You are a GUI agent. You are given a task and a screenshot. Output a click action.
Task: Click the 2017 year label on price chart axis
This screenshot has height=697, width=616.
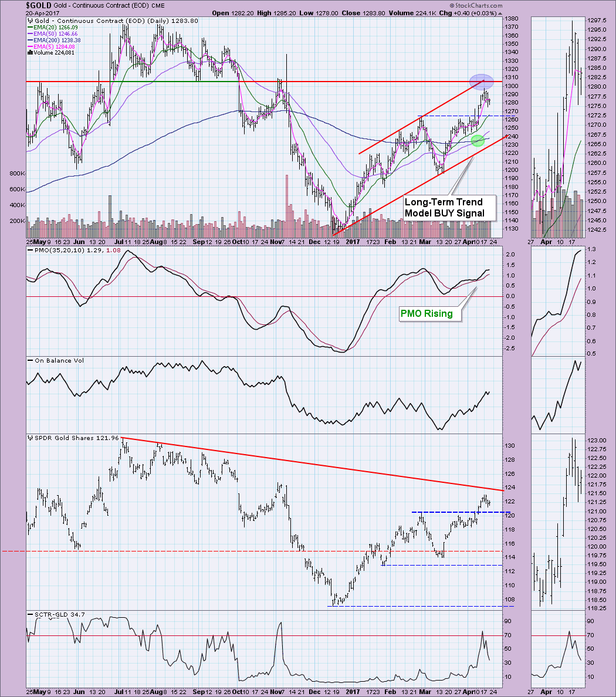click(x=353, y=242)
